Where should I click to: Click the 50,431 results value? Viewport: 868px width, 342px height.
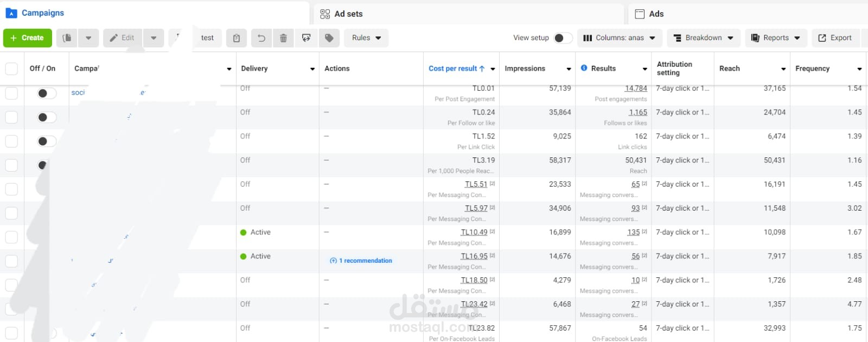[x=636, y=161]
